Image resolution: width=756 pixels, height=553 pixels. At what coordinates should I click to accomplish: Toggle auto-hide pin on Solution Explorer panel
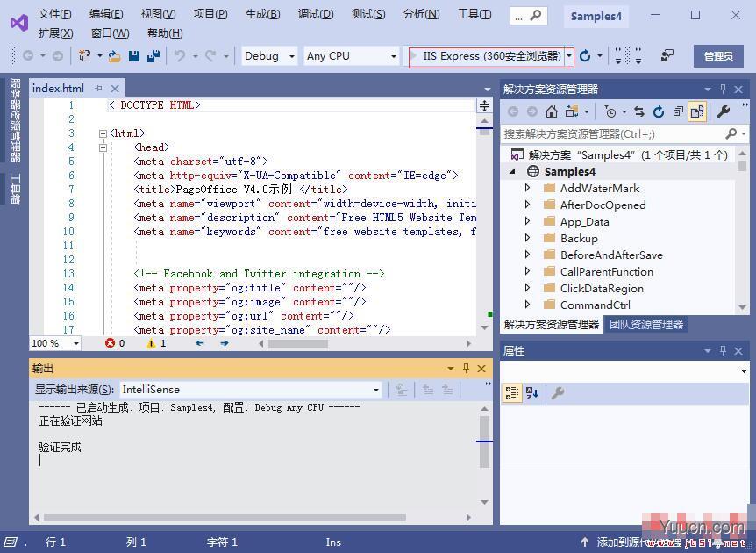coord(723,89)
